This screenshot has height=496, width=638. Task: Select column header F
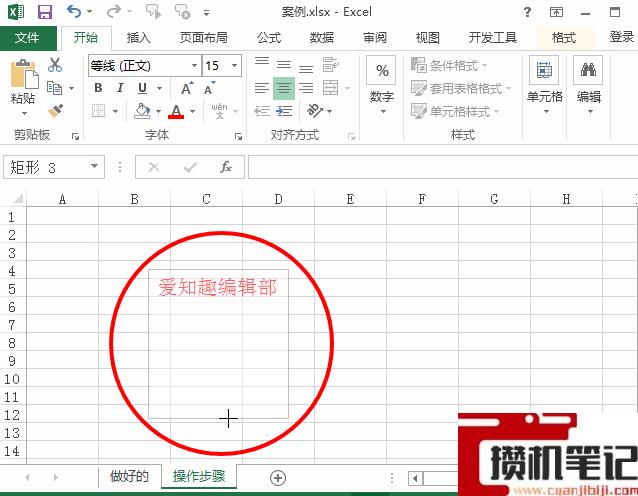422,199
